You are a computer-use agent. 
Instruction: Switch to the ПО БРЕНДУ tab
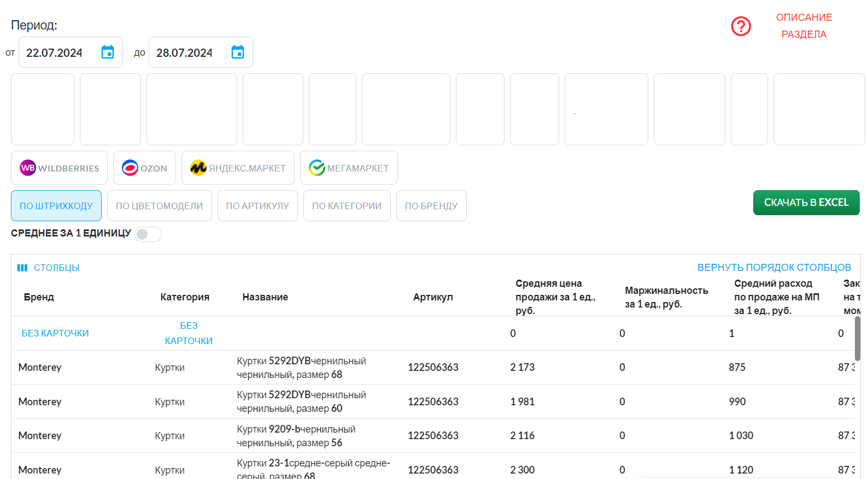[x=431, y=206]
